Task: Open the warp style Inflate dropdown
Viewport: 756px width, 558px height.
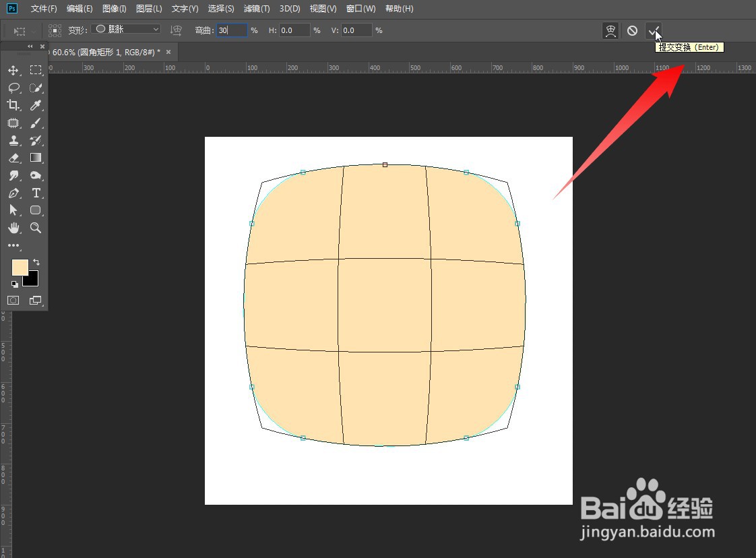Action: coord(127,29)
